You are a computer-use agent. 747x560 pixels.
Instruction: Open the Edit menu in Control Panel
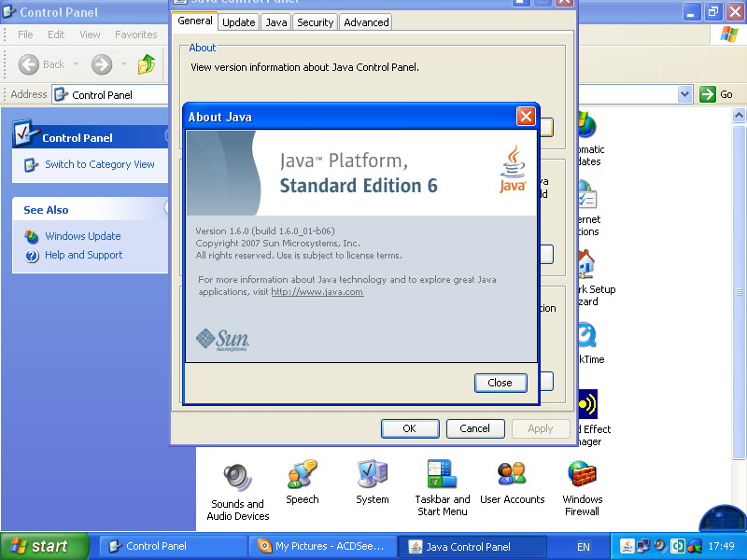click(56, 35)
